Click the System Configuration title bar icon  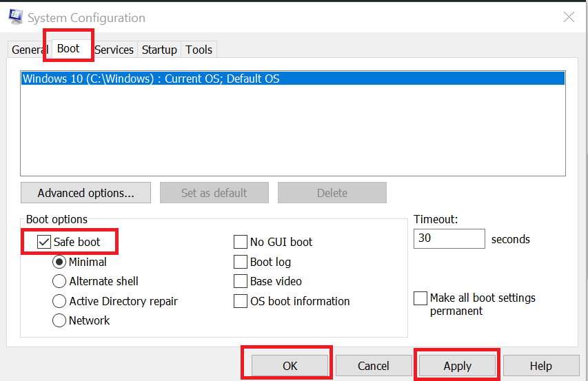[16, 18]
